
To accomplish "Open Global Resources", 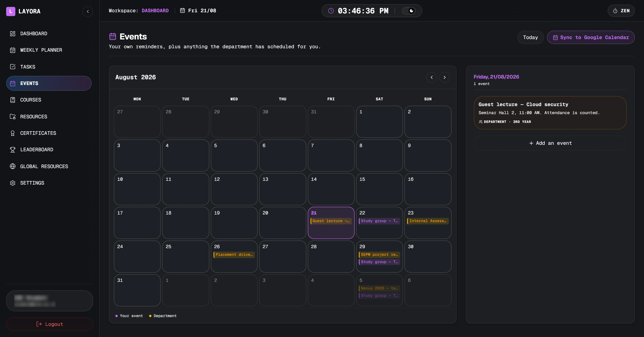I will pos(49,166).
